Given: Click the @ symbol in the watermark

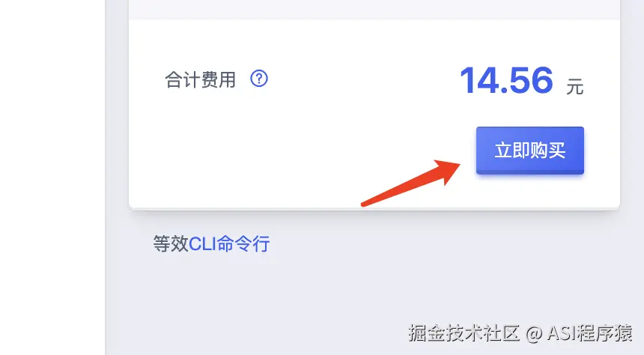Looking at the screenshot, I should coord(533,333).
